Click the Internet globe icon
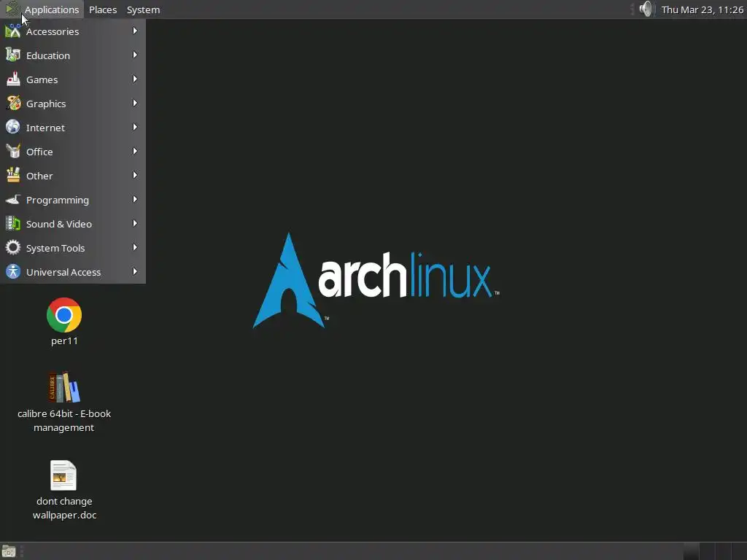Viewport: 747px width, 560px height. click(13, 127)
